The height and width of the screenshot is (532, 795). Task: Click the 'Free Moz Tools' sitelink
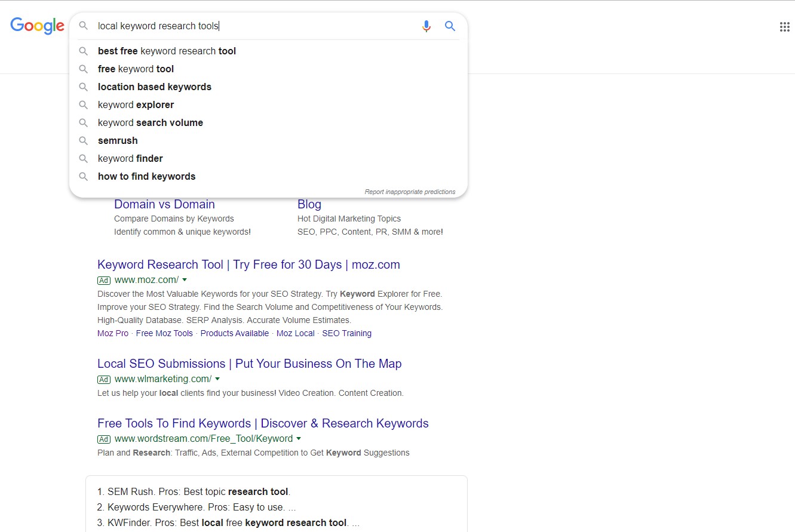[x=164, y=333]
